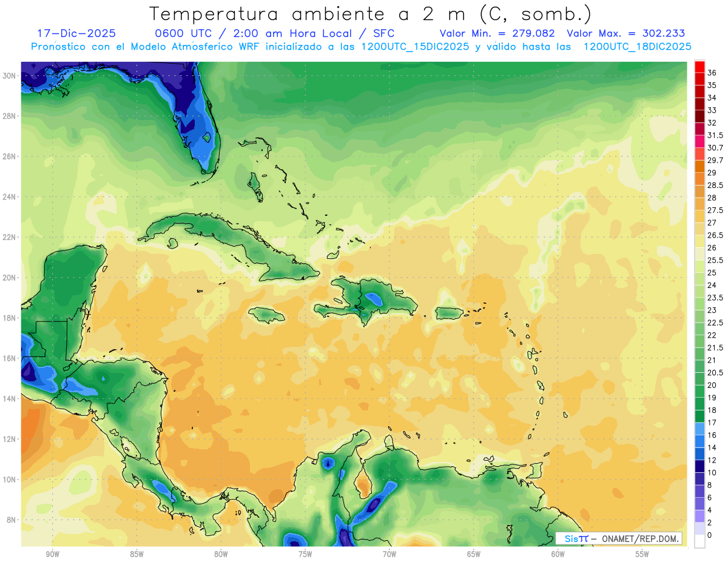Click the colorbar value "21.5"

click(x=715, y=347)
